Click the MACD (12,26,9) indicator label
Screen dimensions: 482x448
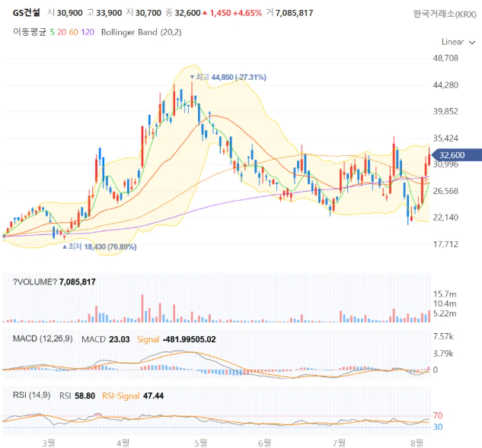click(43, 338)
